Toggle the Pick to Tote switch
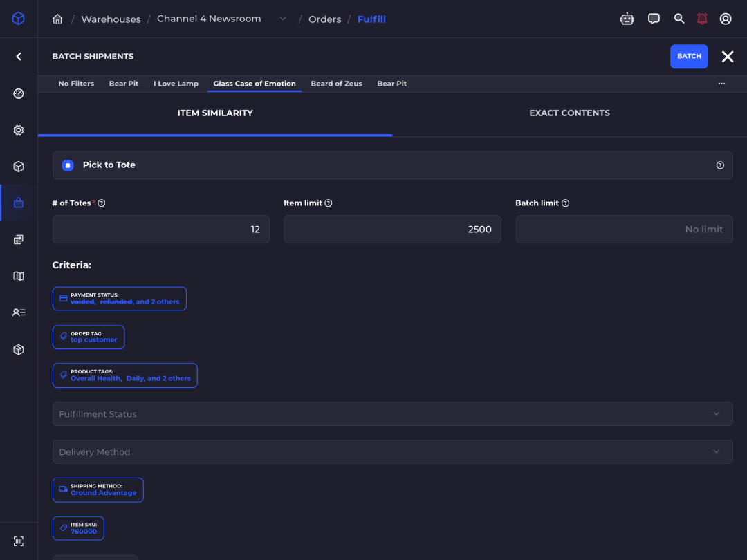 coord(68,165)
